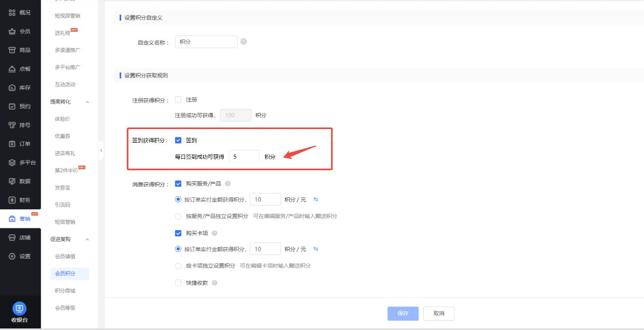
Task: Collapse the side panel with the left arrow
Action: (x=101, y=151)
